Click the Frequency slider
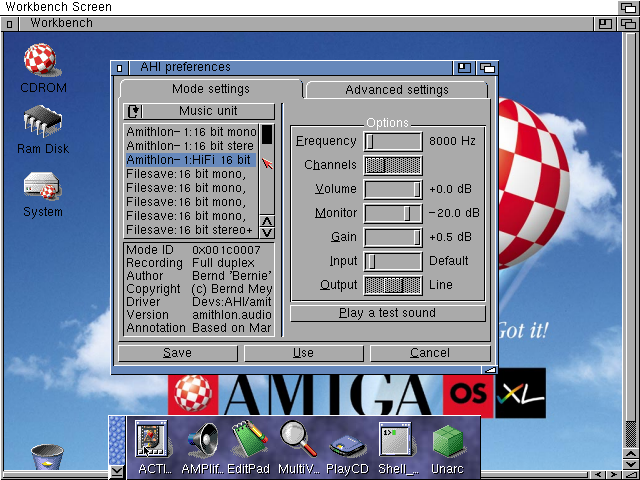Image resolution: width=640 pixels, height=480 pixels. pyautogui.click(x=393, y=141)
